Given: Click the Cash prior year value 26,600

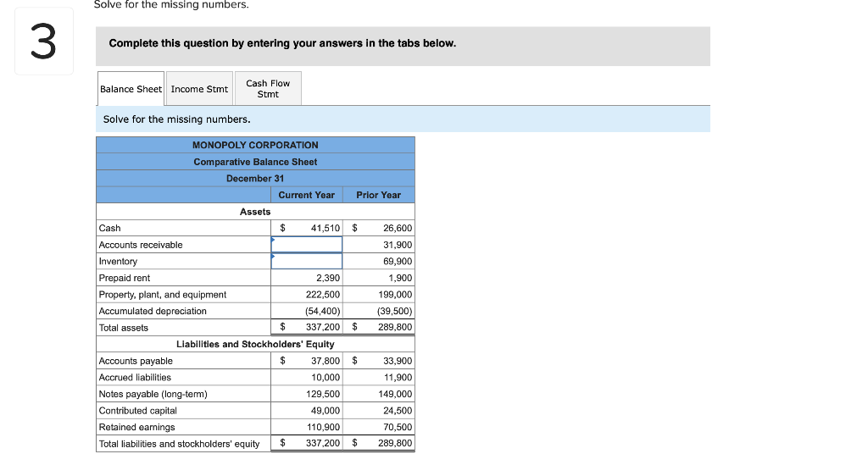Looking at the screenshot, I should pos(398,228).
